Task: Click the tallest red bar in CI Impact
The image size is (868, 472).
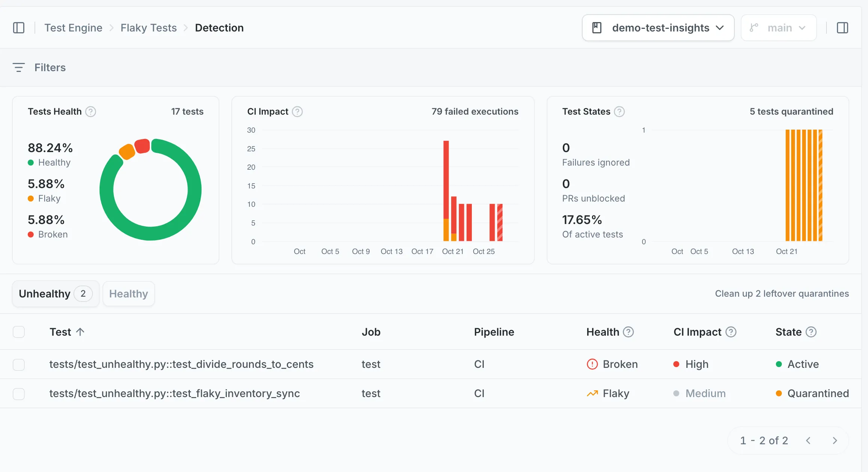Action: click(446, 180)
